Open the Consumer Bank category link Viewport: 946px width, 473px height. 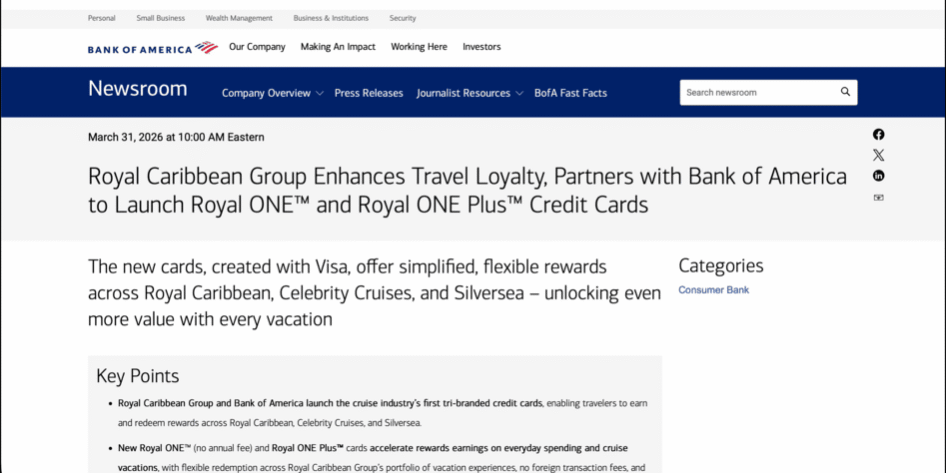pos(713,290)
